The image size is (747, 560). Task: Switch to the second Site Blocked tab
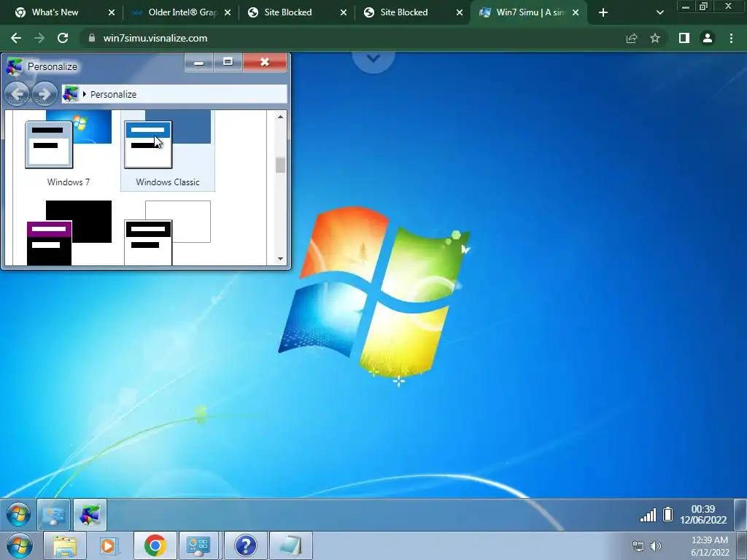pyautogui.click(x=403, y=12)
